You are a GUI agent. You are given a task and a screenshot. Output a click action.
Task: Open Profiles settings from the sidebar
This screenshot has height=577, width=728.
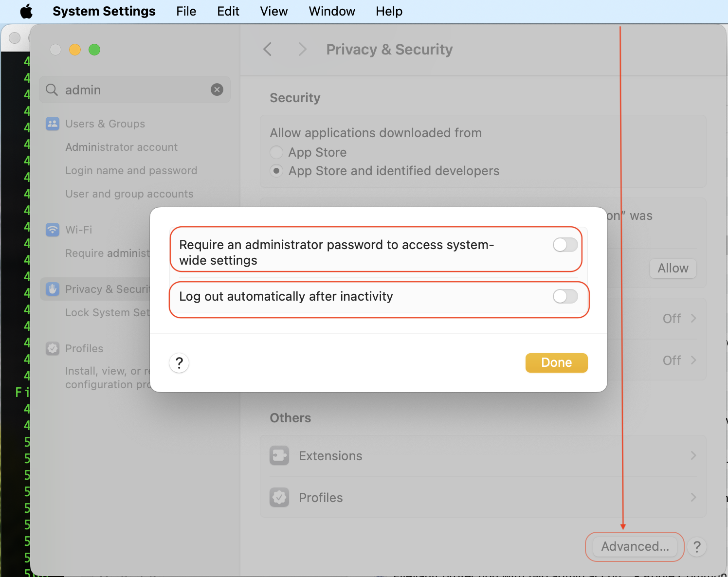[x=84, y=348]
